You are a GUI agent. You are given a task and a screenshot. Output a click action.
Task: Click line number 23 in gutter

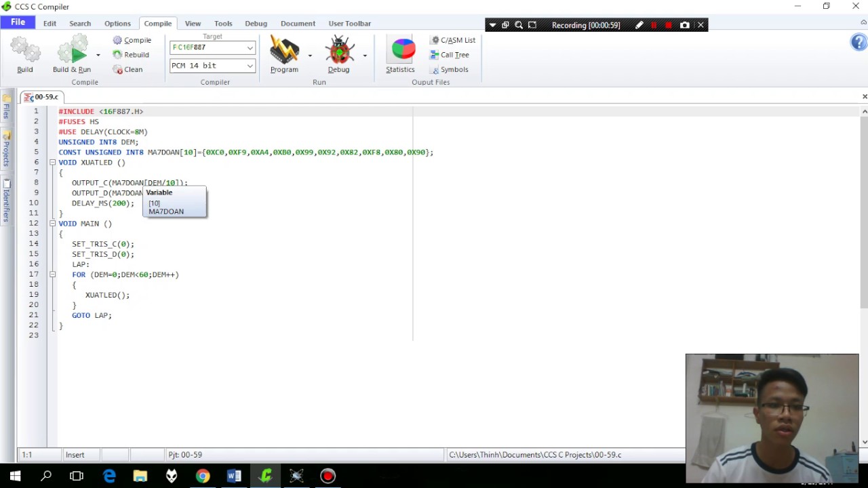[x=33, y=335]
